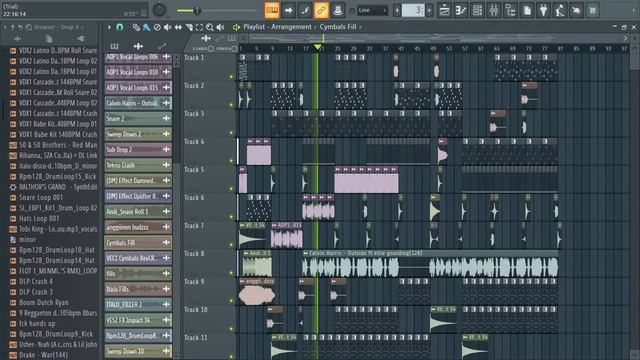
Task: Open the Playlist view from top toolbar
Action: [x=444, y=11]
